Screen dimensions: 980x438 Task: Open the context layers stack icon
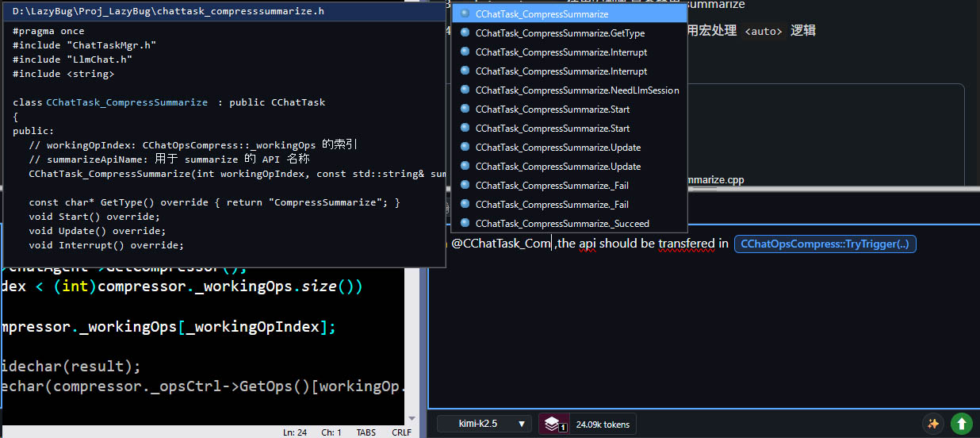pos(554,424)
